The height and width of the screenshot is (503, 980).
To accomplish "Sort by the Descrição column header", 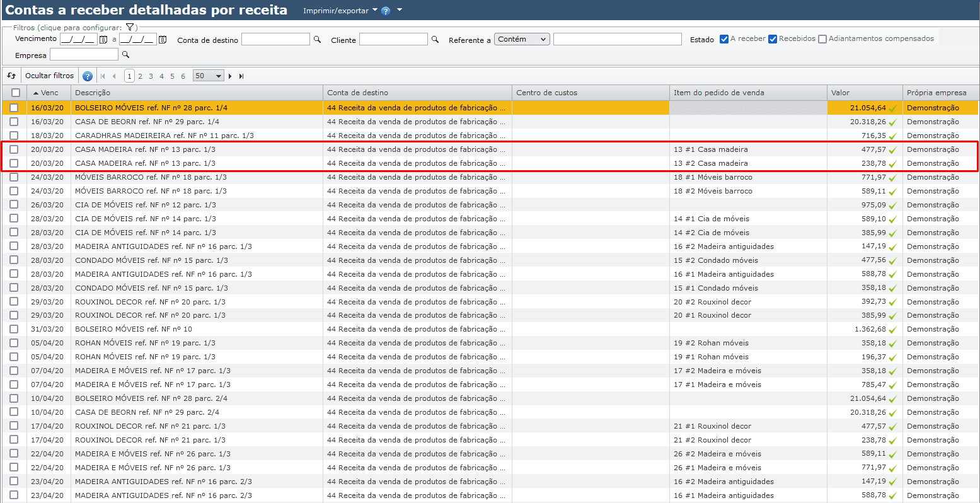I will tap(197, 93).
